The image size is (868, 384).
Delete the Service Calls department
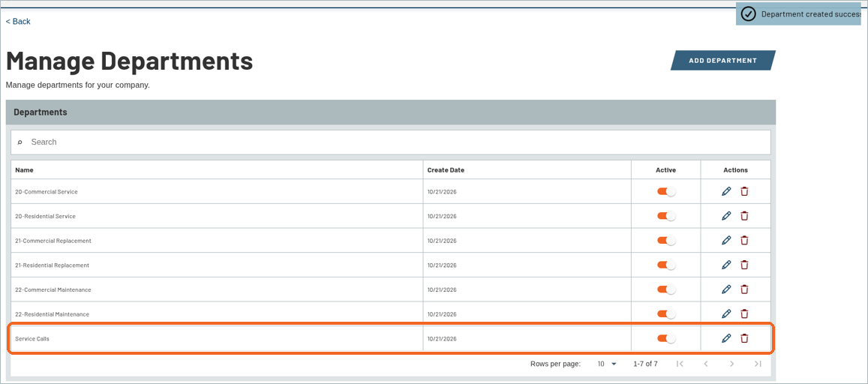coord(744,338)
